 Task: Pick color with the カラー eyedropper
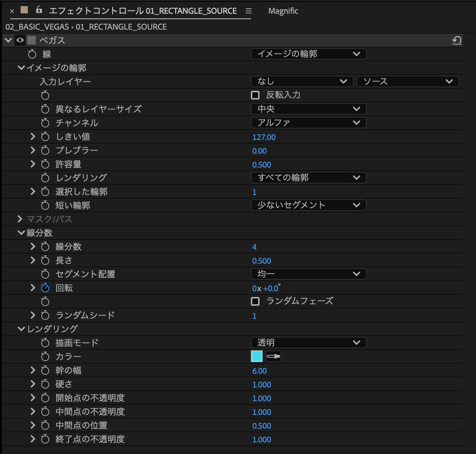coord(273,356)
